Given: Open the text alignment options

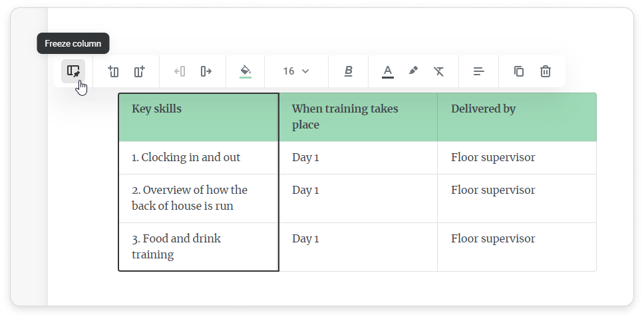Looking at the screenshot, I should 478,71.
